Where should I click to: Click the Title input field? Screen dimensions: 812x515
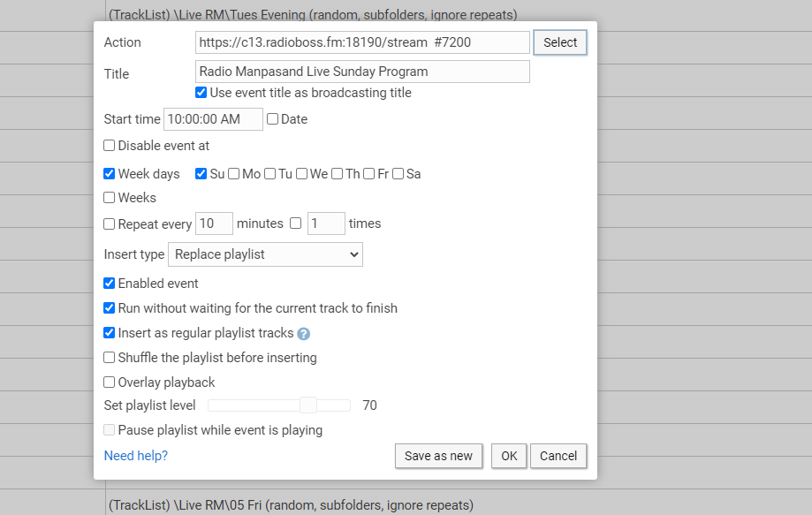(x=362, y=72)
